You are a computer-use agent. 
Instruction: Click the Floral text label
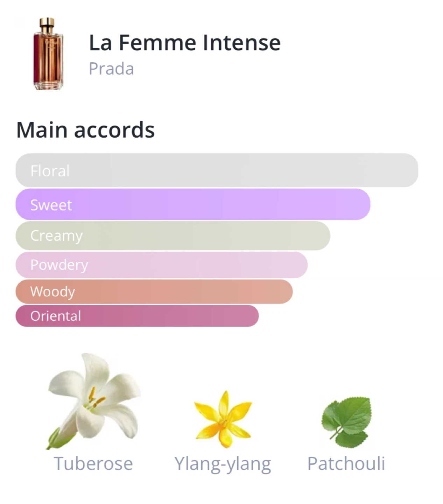pyautogui.click(x=50, y=171)
